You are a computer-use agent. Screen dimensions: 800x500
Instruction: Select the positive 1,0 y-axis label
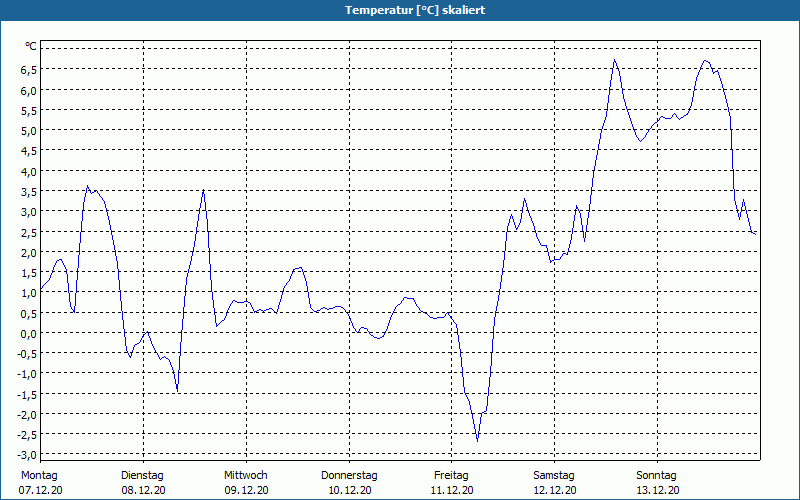coord(29,293)
